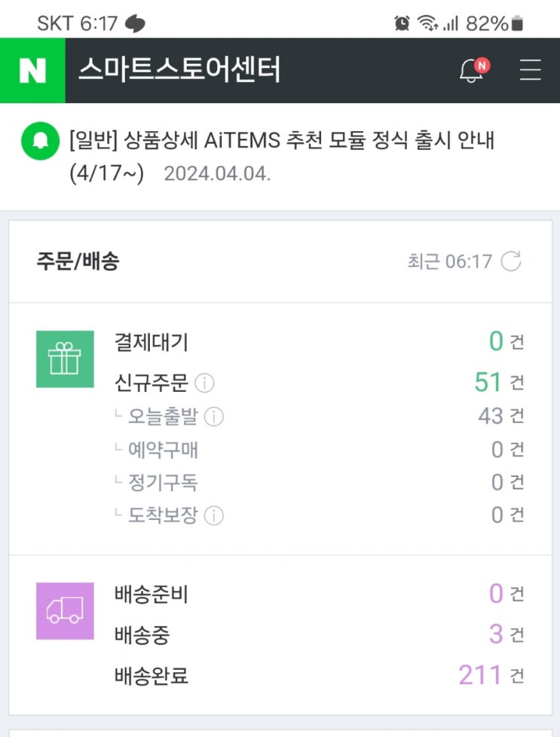Tap info icon beside 도착보장

(x=214, y=515)
